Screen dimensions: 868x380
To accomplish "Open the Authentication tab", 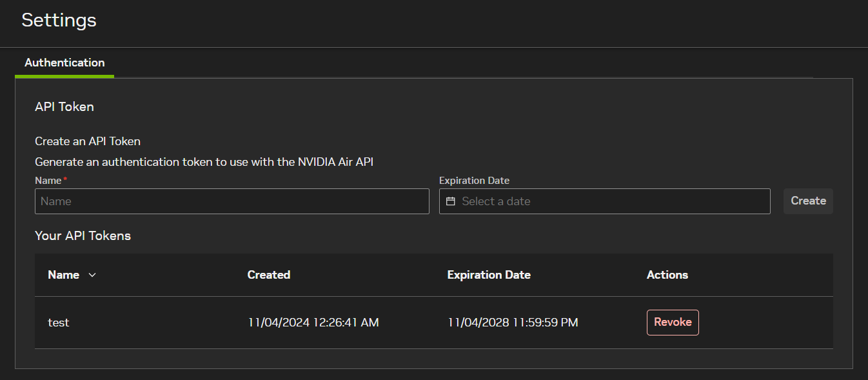I will [64, 63].
